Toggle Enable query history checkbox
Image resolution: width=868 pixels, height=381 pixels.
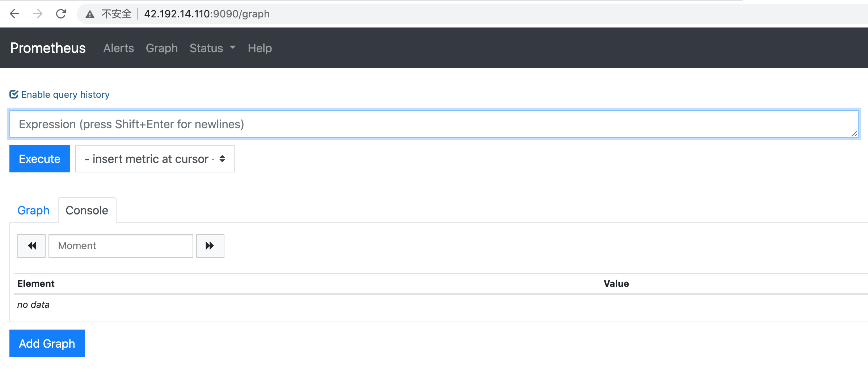point(14,94)
